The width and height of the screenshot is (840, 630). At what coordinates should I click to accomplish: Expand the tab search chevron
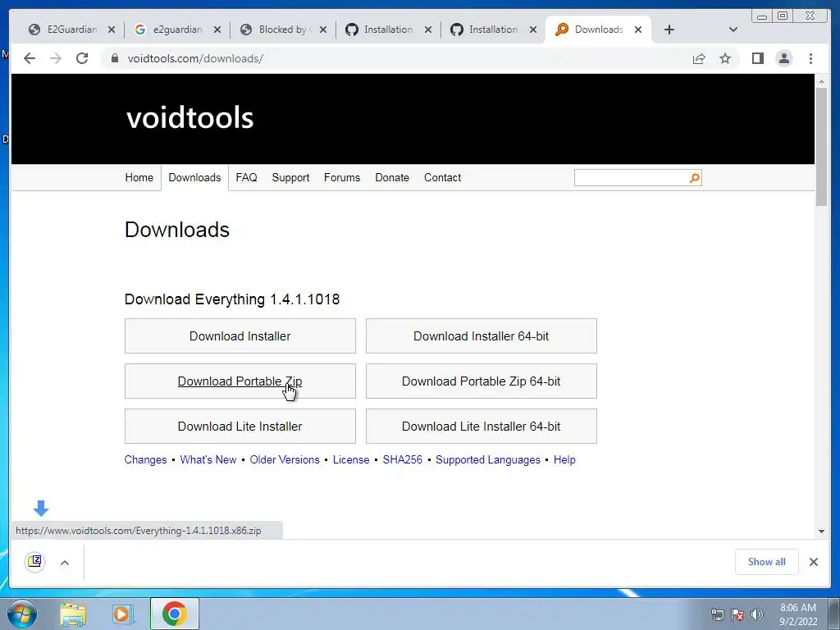tap(733, 30)
